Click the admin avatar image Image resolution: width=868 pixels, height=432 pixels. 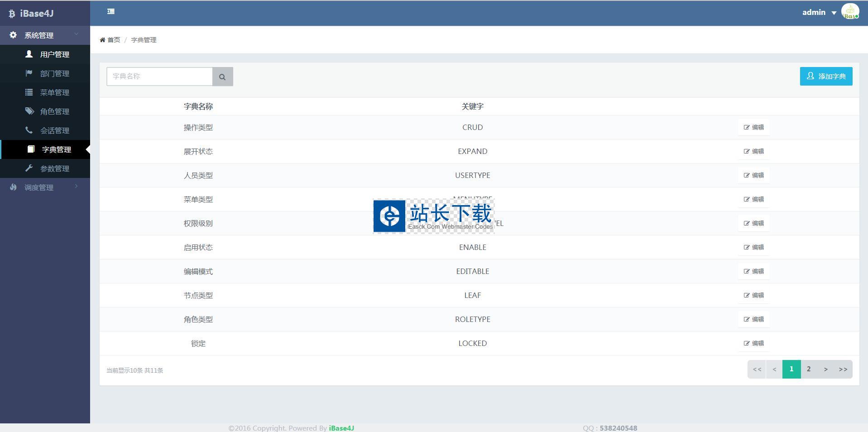(850, 12)
